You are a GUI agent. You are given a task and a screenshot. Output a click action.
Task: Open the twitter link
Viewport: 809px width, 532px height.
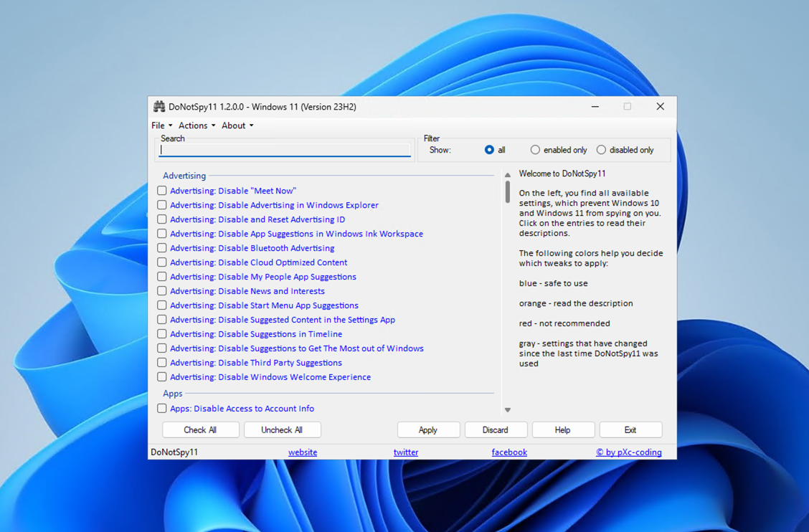(406, 452)
